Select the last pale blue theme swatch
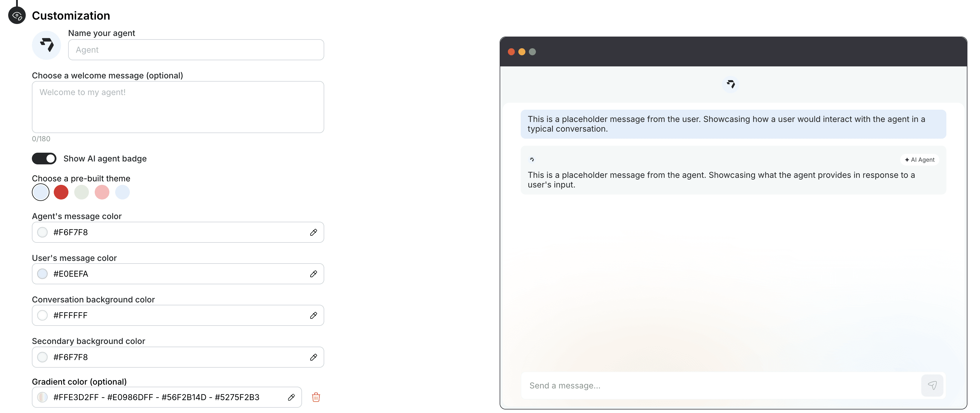 [x=123, y=192]
